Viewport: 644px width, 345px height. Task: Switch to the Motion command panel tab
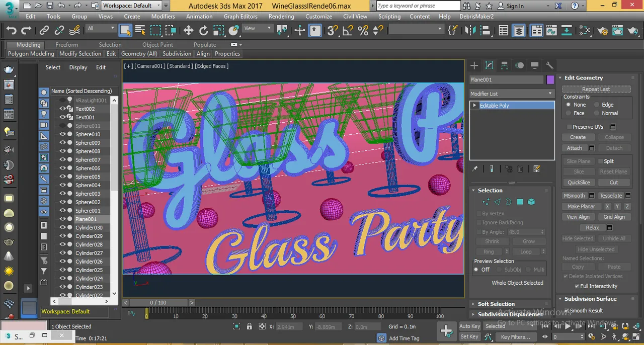519,66
